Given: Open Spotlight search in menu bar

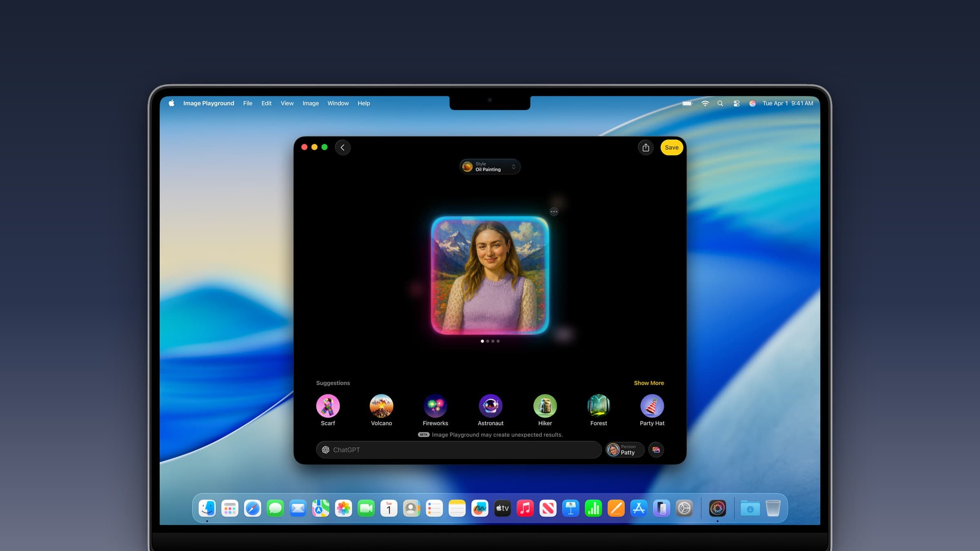Looking at the screenshot, I should tap(720, 103).
